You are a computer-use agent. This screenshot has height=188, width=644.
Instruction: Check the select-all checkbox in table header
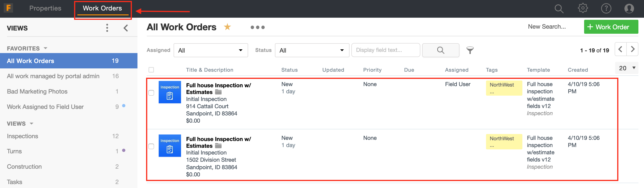[x=151, y=70]
